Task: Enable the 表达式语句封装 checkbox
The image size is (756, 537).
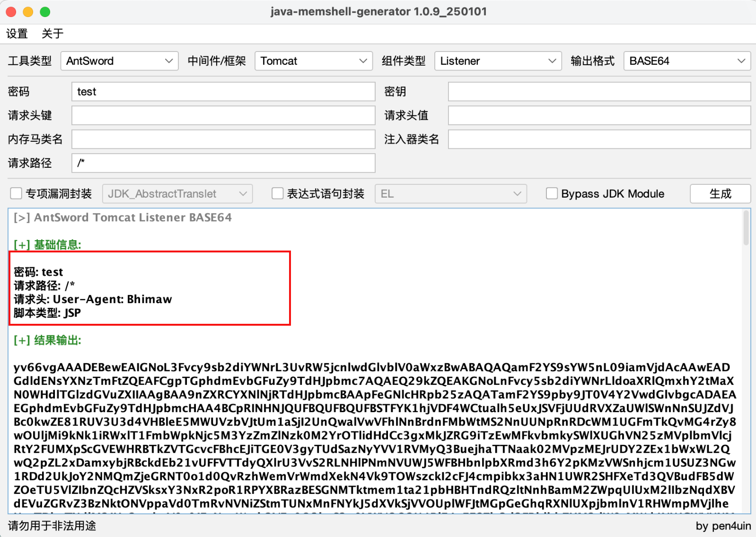Action: (278, 193)
